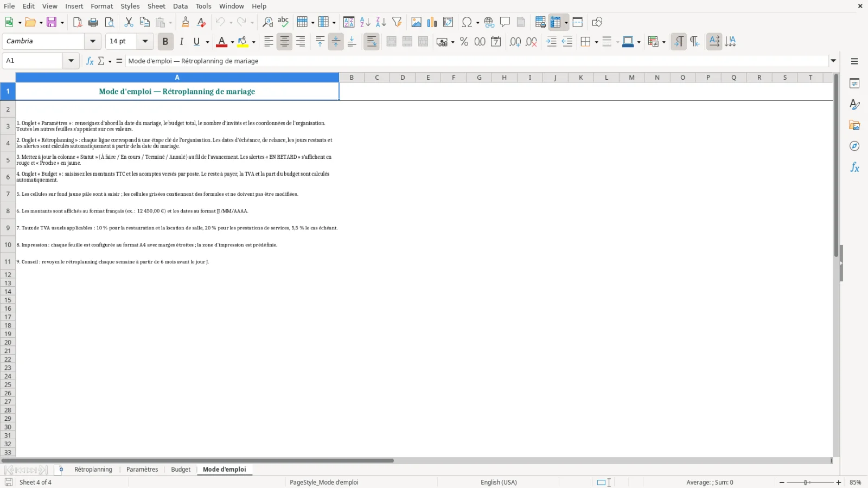Click Sort Descending icon
The image size is (868, 488).
point(381,22)
